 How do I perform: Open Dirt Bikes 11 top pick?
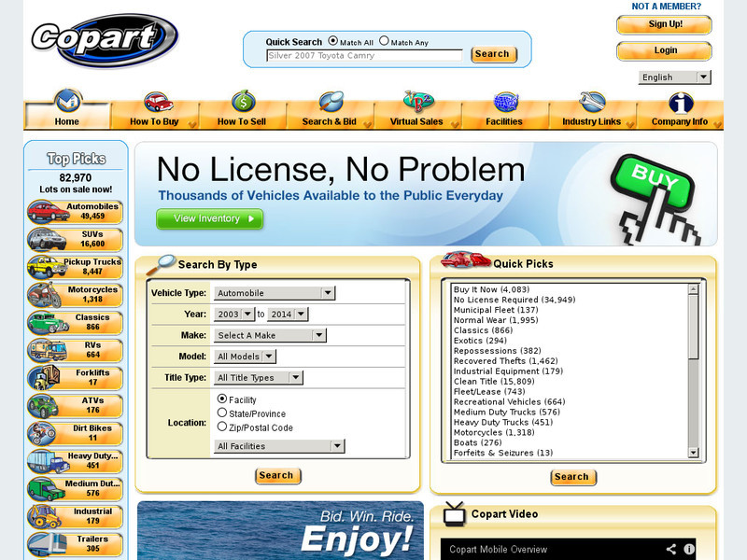coord(76,433)
